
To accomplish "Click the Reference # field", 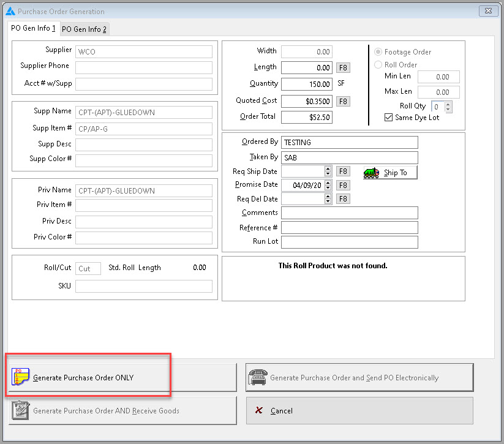I will tap(350, 228).
